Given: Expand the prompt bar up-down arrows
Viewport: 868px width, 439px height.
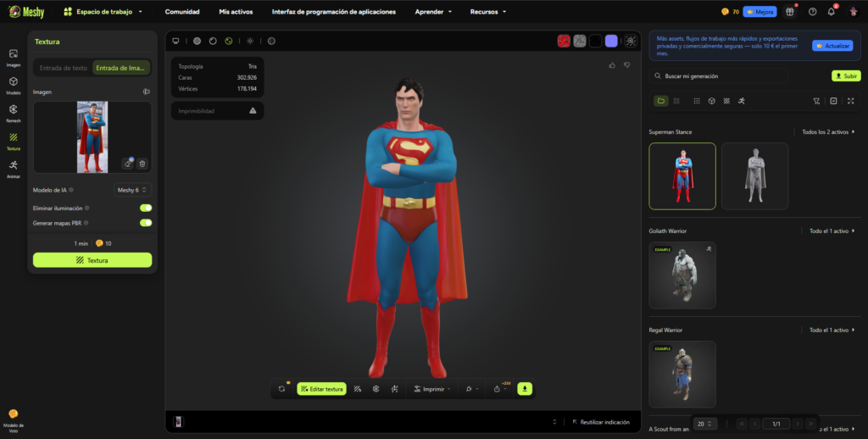Looking at the screenshot, I should [x=554, y=422].
